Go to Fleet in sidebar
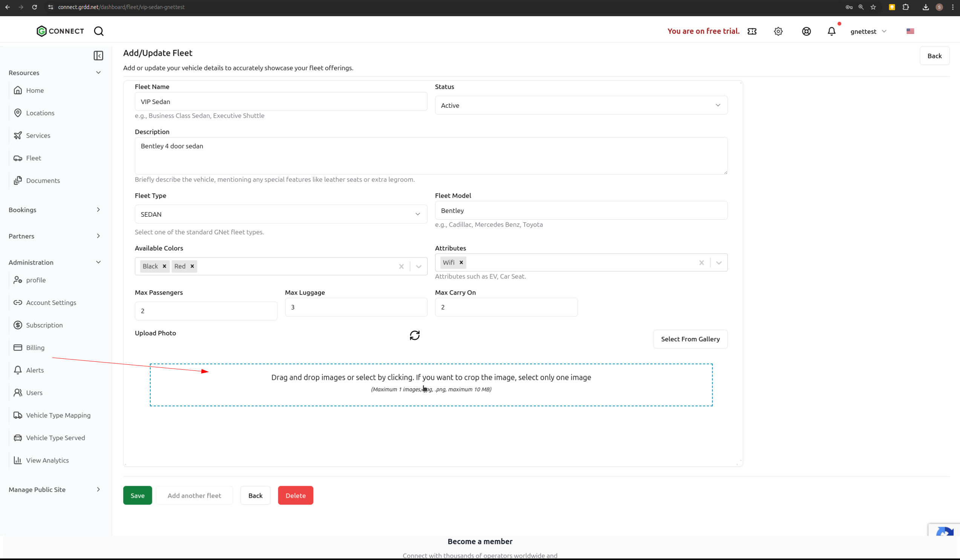Image resolution: width=960 pixels, height=560 pixels. [x=34, y=158]
